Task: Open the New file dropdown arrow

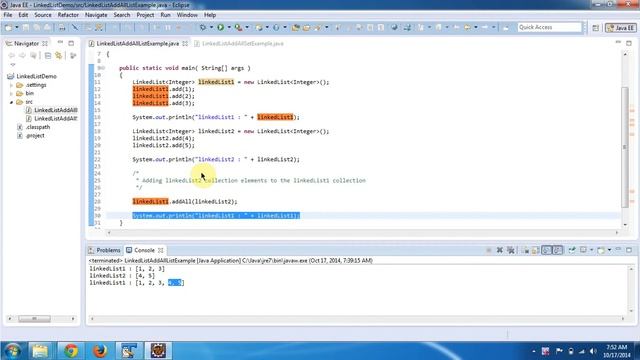Action: (17, 27)
